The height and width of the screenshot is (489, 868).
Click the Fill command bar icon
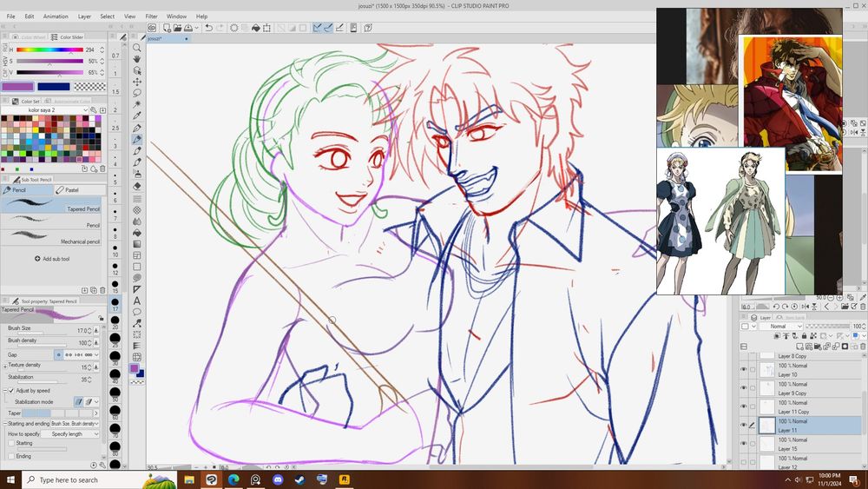pyautogui.click(x=256, y=28)
